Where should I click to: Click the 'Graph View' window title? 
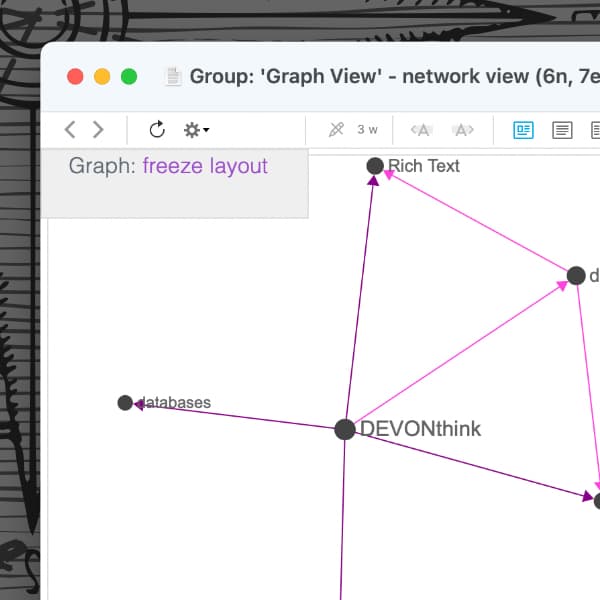tap(395, 76)
